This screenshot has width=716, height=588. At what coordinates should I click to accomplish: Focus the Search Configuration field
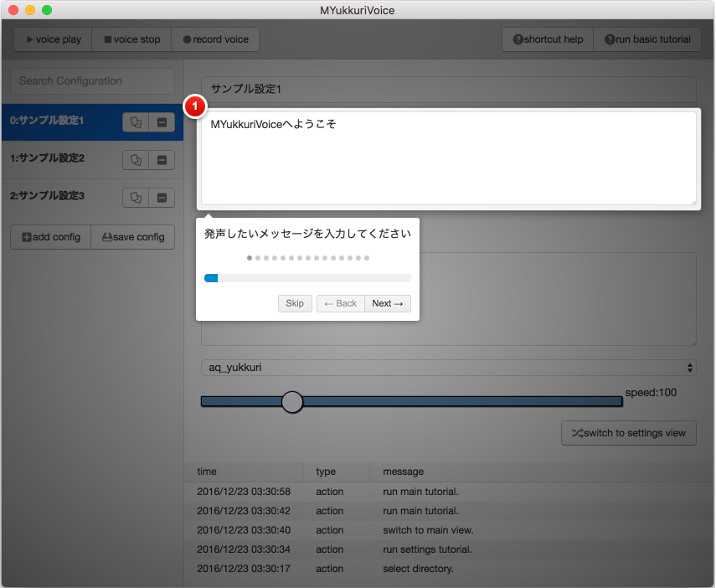pos(92,81)
